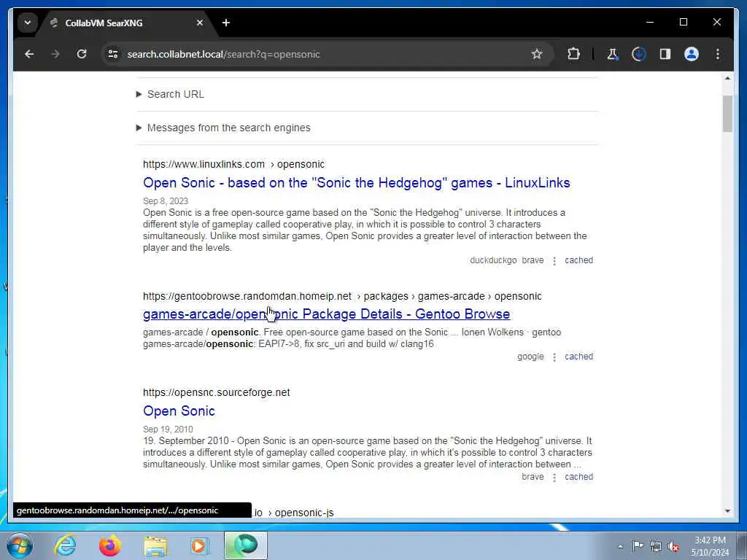Click the muted volume tray icon

pos(673,546)
